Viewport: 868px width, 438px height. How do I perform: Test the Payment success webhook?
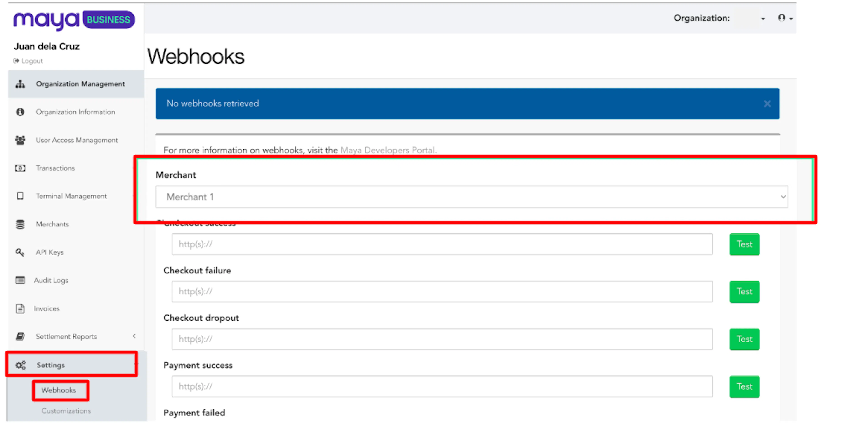(x=744, y=386)
